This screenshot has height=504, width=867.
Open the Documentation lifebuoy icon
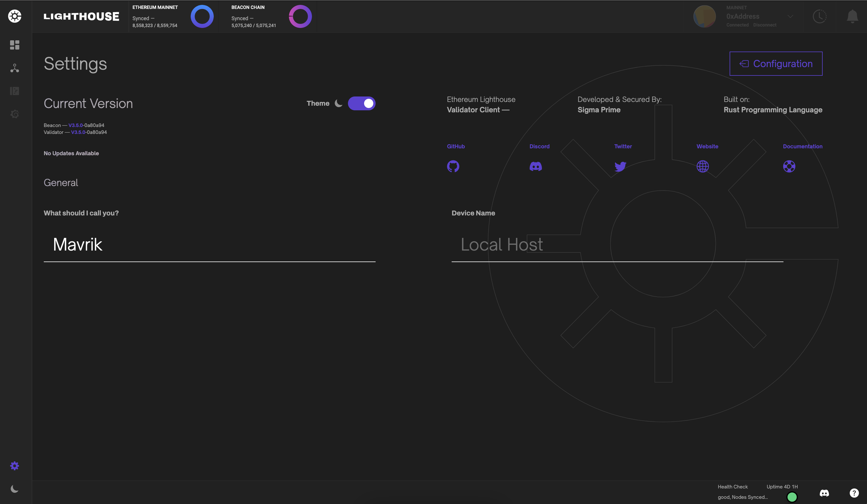(x=789, y=166)
